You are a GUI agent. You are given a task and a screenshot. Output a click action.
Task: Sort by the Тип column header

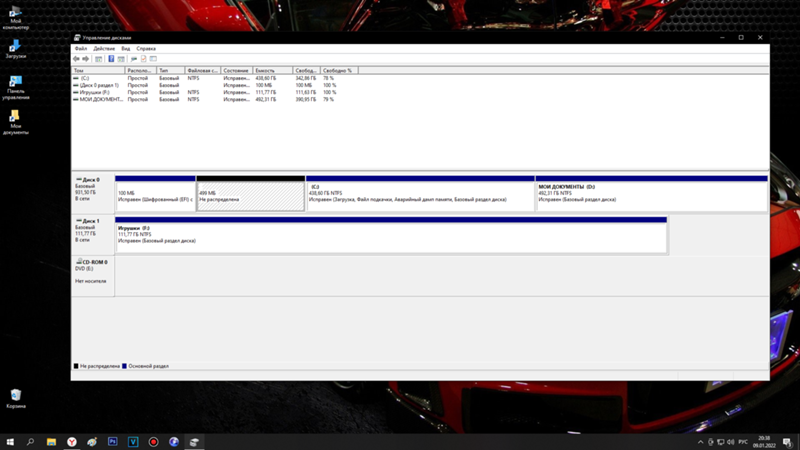[x=170, y=70]
